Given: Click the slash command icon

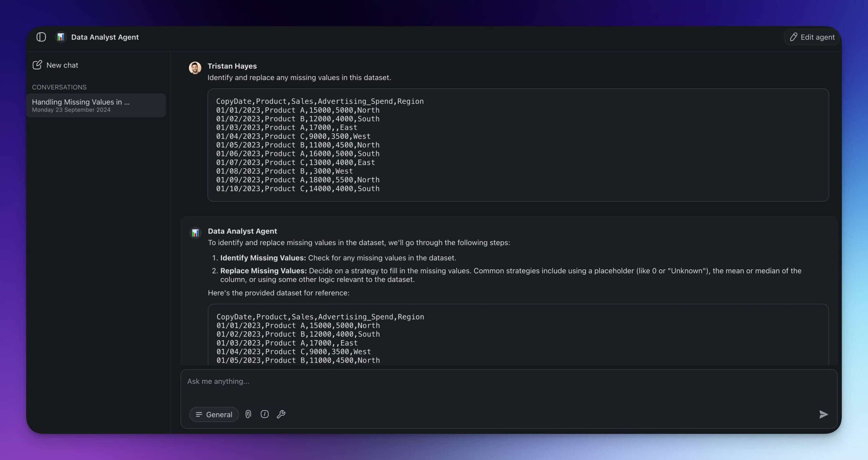Looking at the screenshot, I should (264, 414).
